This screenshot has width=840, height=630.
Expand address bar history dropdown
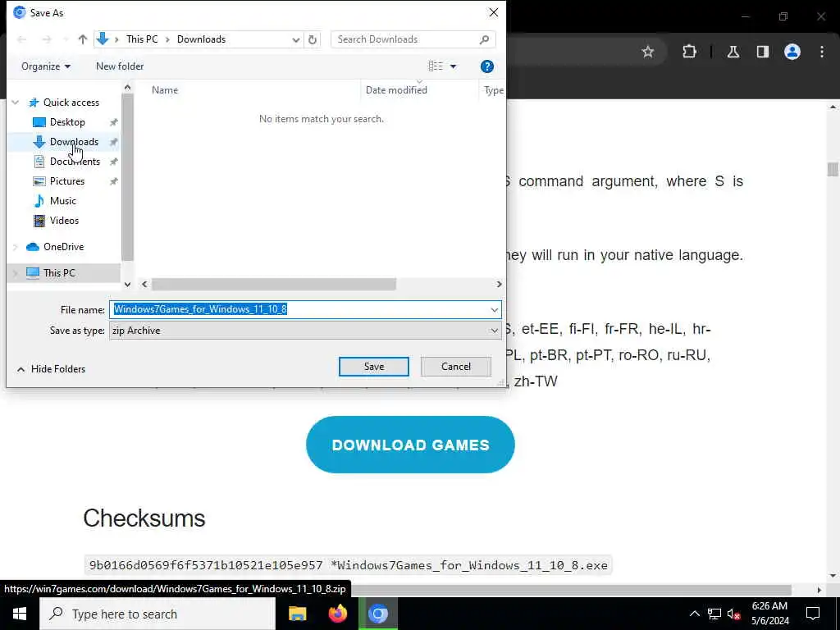[x=295, y=39]
